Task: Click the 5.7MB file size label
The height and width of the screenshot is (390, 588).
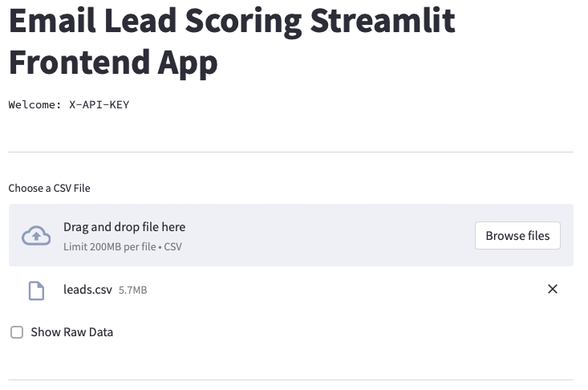Action: 132,290
